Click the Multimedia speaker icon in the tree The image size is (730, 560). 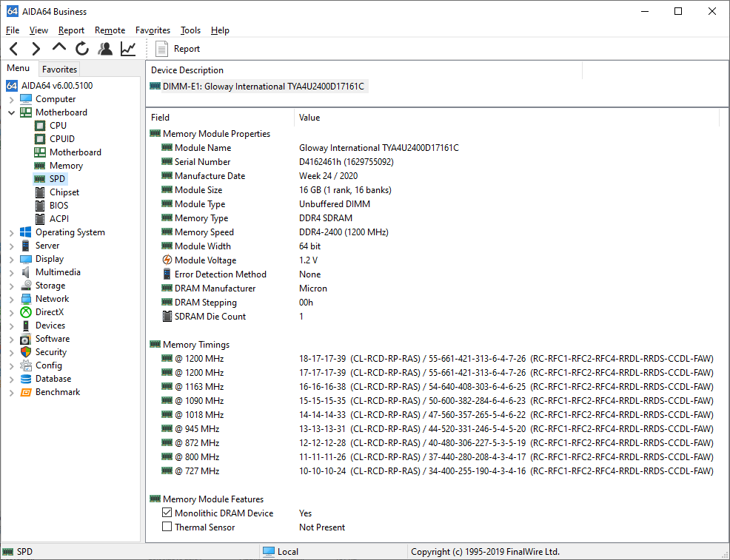tap(26, 272)
